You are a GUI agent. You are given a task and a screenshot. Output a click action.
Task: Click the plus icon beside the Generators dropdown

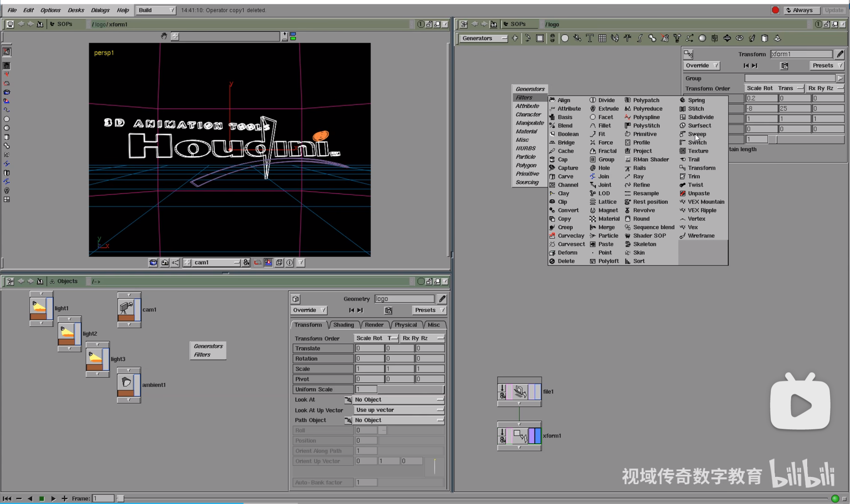[515, 38]
